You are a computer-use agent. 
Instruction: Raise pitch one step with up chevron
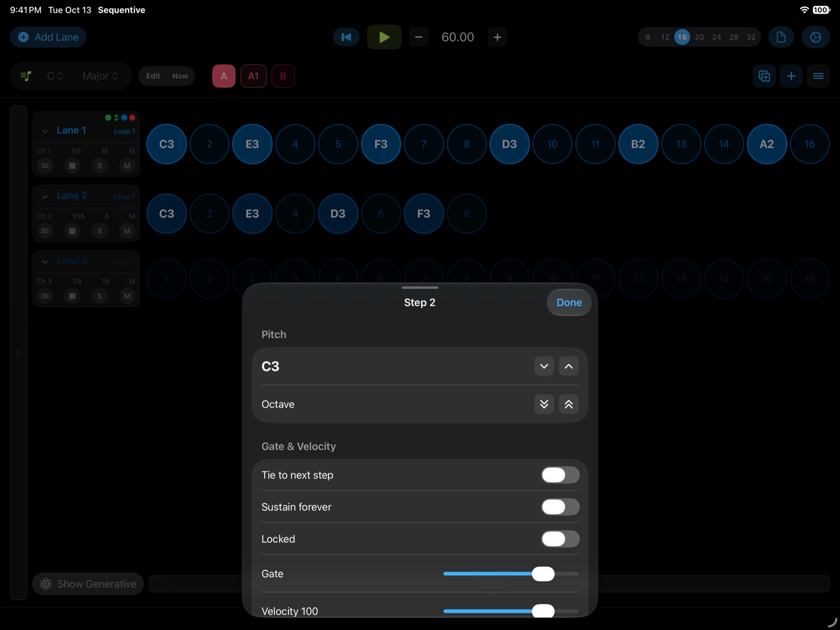coord(568,366)
